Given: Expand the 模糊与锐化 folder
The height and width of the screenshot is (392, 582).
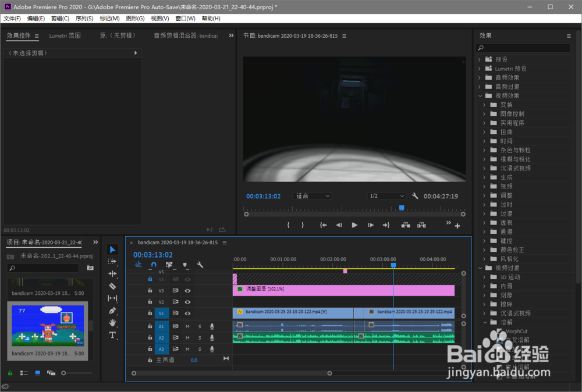Looking at the screenshot, I should point(484,159).
